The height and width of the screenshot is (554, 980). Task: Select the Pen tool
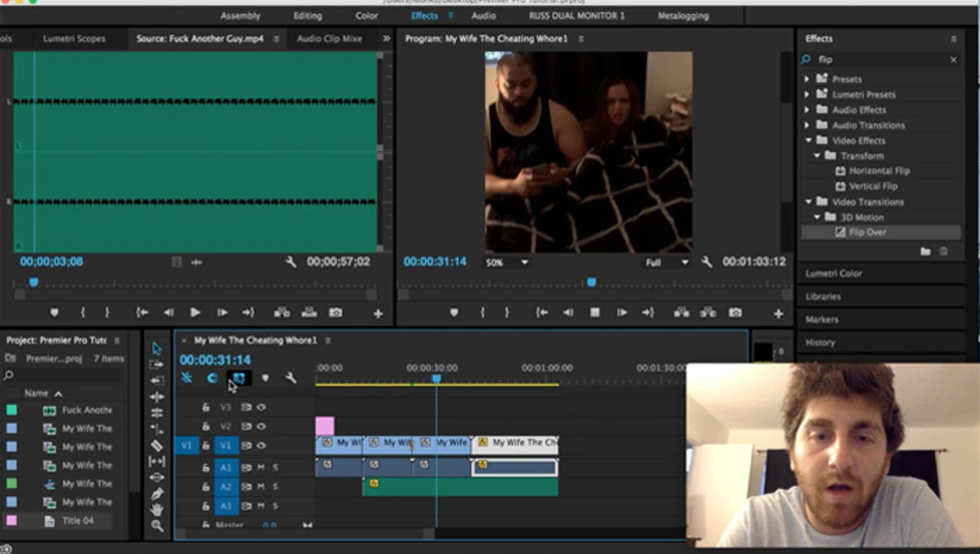coord(157,494)
